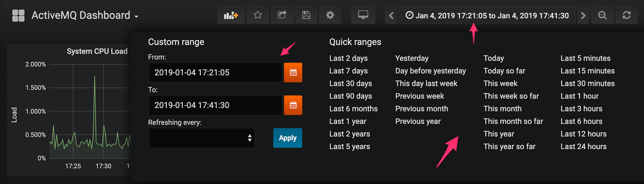
Task: Set range to Last 24 hours
Action: [x=583, y=147]
